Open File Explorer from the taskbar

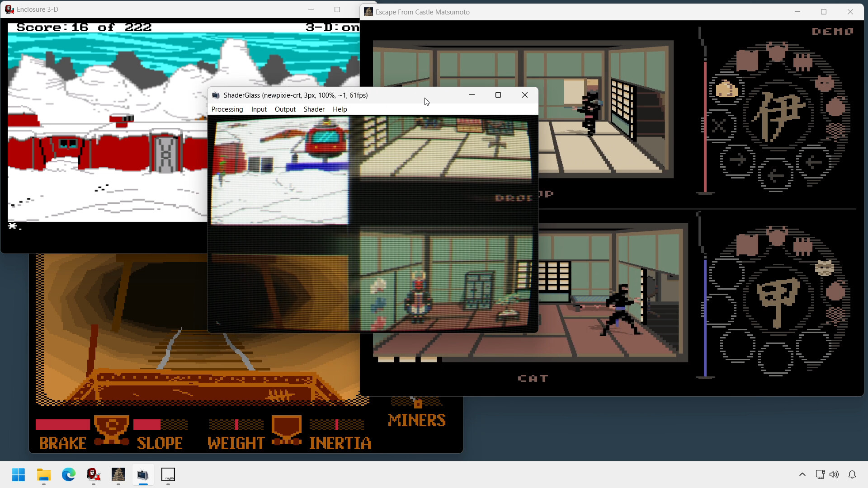(x=43, y=475)
